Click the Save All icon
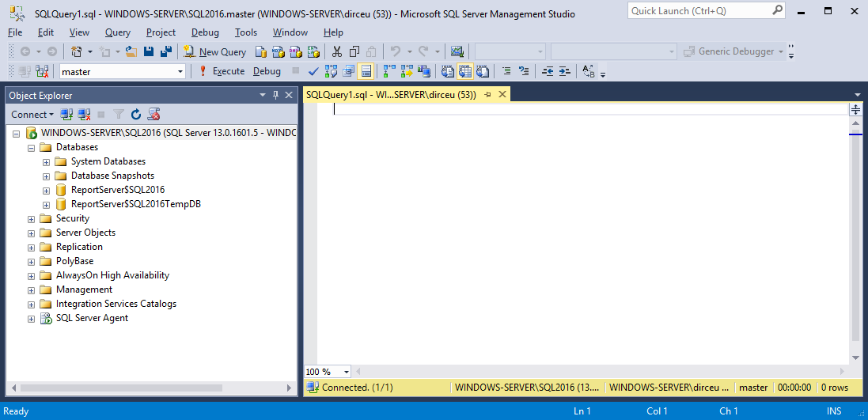 click(x=165, y=51)
